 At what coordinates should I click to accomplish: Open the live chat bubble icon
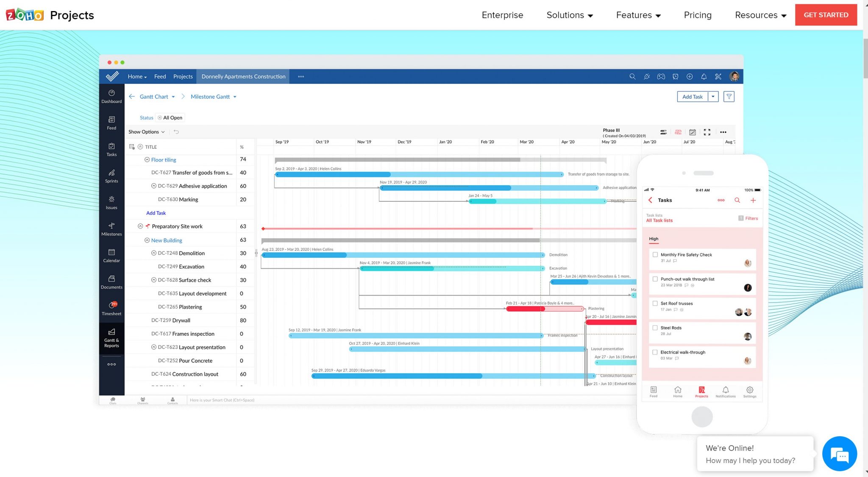pyautogui.click(x=840, y=454)
